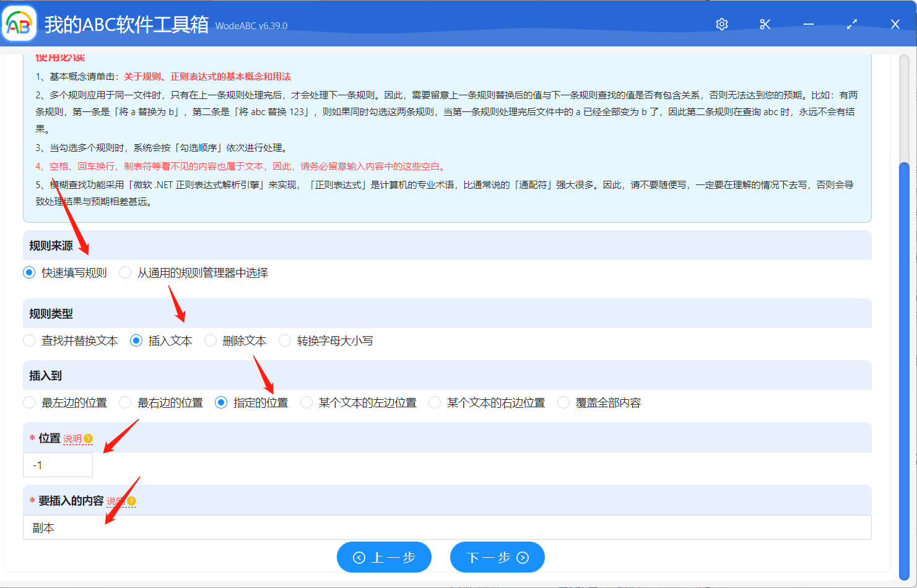Click the 下一步 button
This screenshot has height=588, width=917.
click(497, 558)
